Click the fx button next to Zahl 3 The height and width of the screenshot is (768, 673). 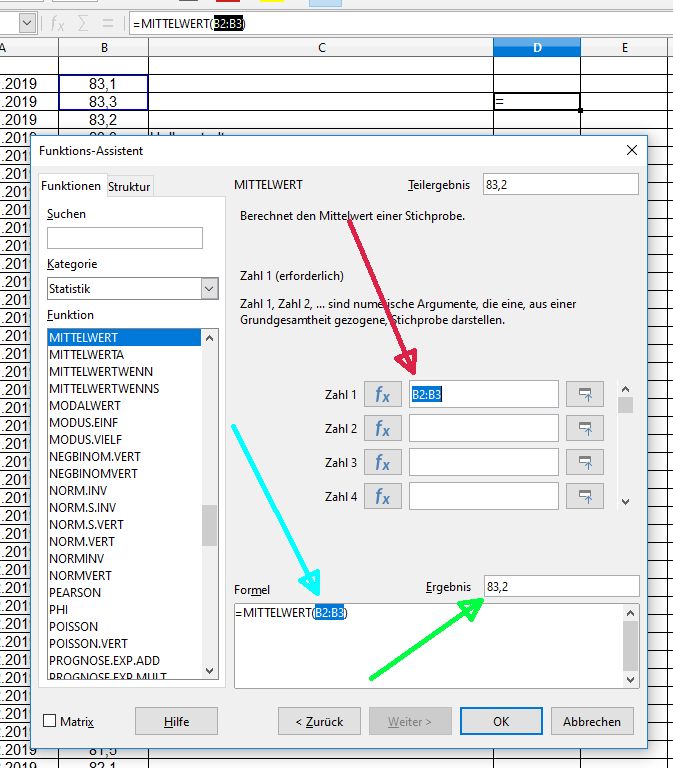382,463
